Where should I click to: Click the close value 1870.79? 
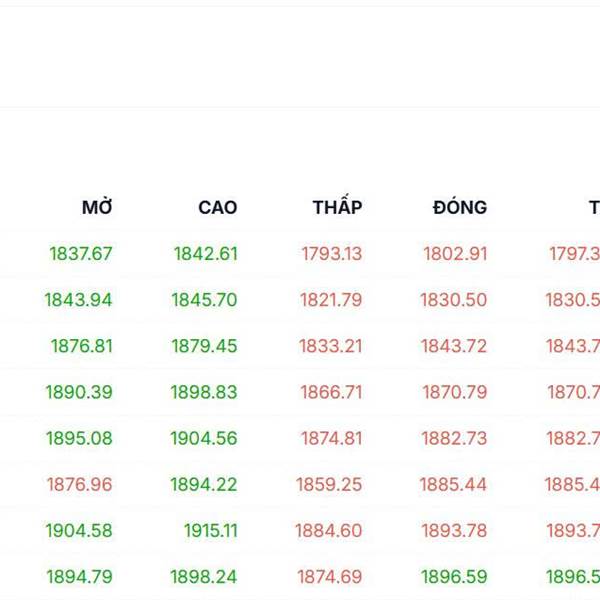pyautogui.click(x=455, y=392)
